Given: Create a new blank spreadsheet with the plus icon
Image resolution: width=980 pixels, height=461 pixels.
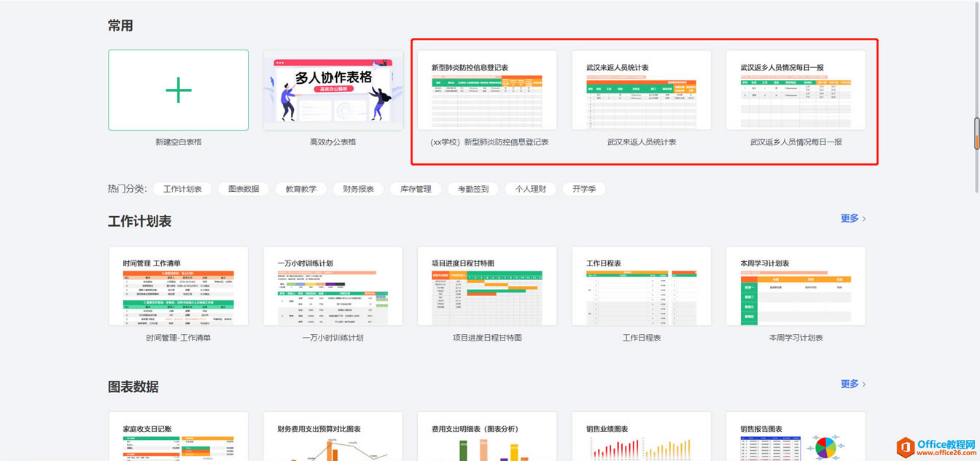Looking at the screenshot, I should point(178,90).
